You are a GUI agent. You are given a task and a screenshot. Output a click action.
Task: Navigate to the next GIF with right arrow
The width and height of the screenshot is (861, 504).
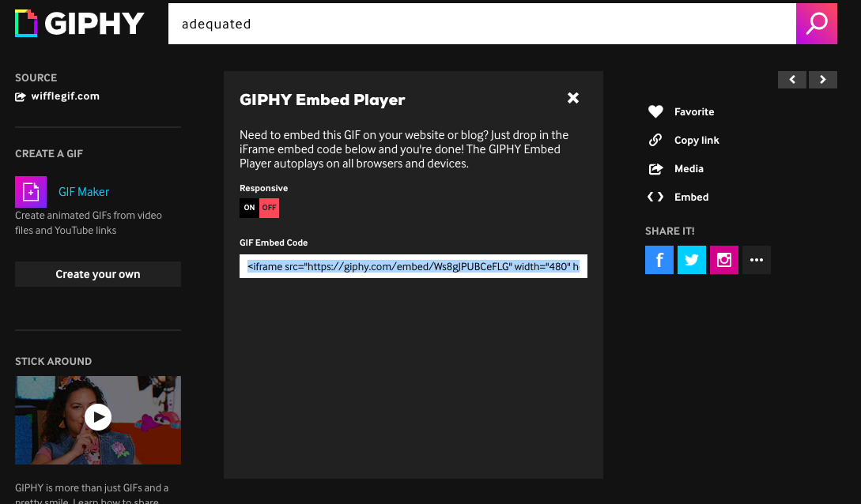coord(823,80)
